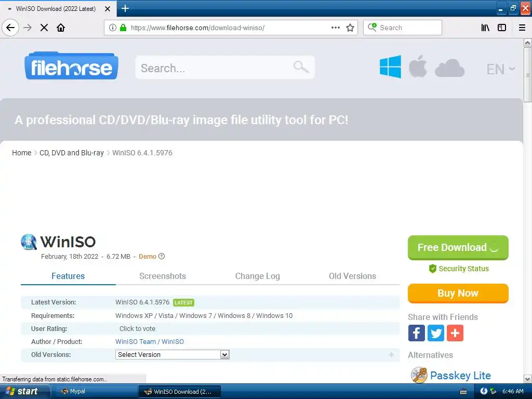
Task: Open the Passkey Lite alternative link
Action: click(460, 375)
